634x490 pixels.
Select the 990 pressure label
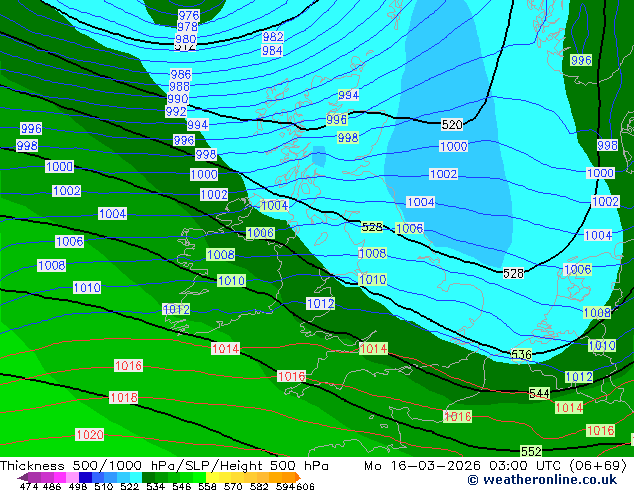tap(178, 99)
